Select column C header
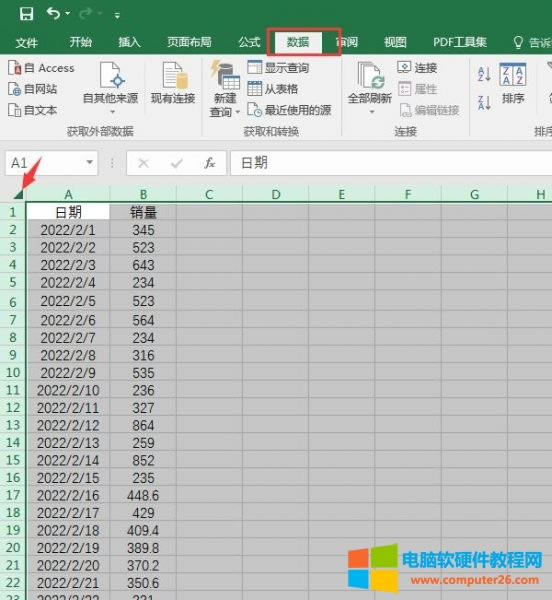Image resolution: width=552 pixels, height=600 pixels. (209, 194)
